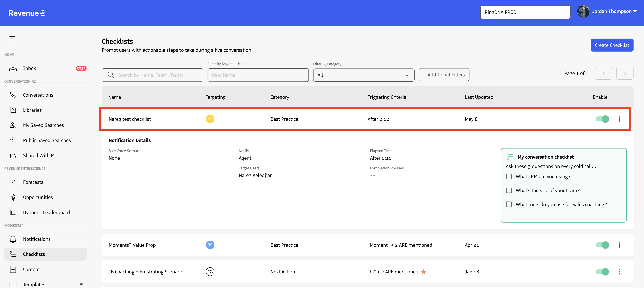Open Opportunities page

tap(38, 197)
